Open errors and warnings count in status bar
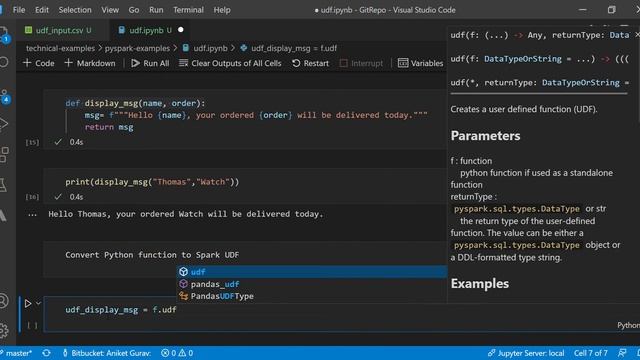640x360 pixels. [x=177, y=353]
